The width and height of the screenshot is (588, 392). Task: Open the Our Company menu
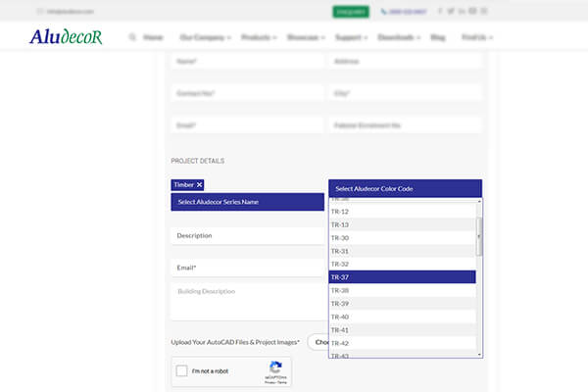point(205,37)
